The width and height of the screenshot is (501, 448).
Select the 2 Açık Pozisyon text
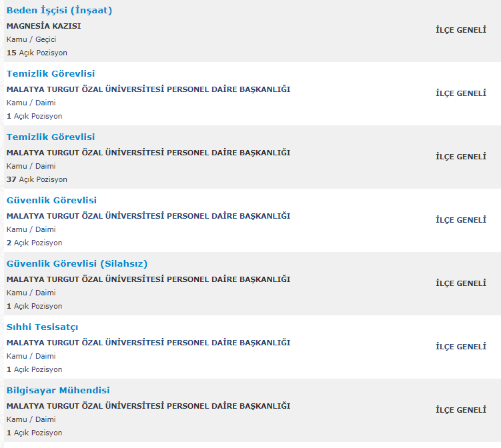tap(35, 243)
